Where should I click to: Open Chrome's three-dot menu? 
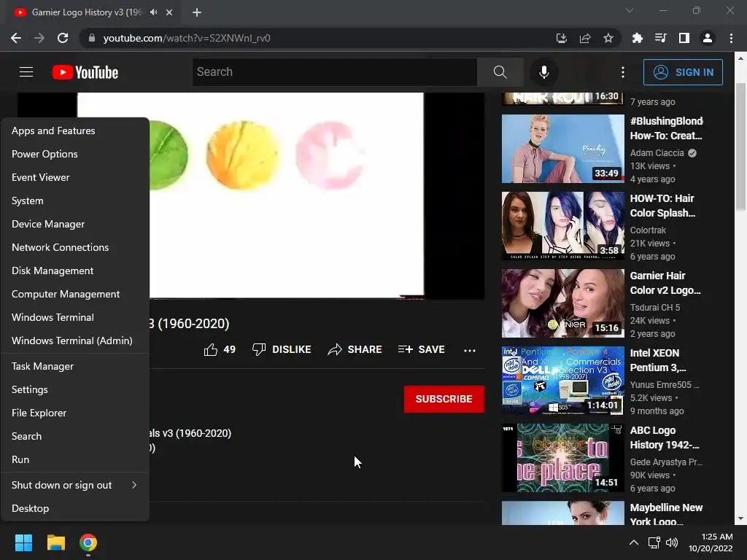click(731, 38)
